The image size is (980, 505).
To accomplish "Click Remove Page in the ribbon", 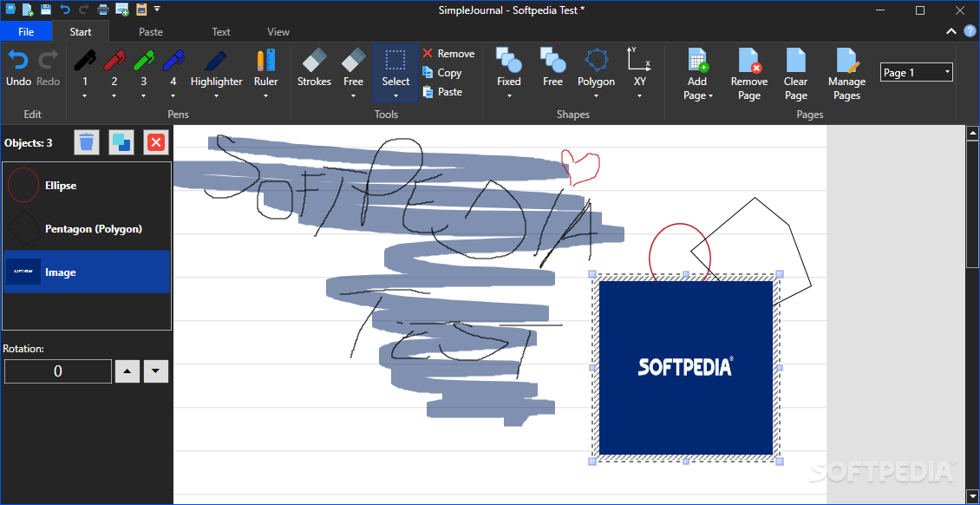I will click(x=748, y=74).
